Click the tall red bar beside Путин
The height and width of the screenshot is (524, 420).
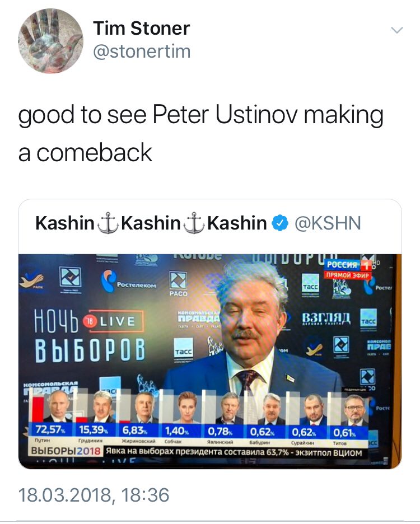[38, 409]
